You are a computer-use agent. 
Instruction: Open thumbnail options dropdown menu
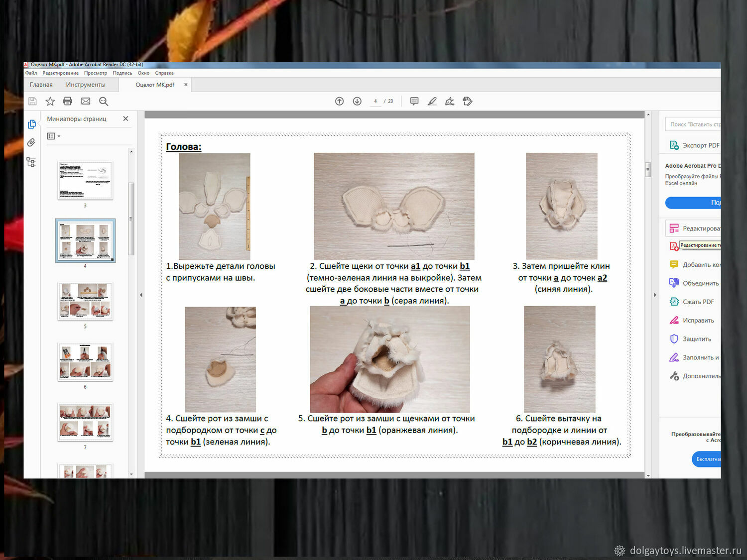pos(53,136)
